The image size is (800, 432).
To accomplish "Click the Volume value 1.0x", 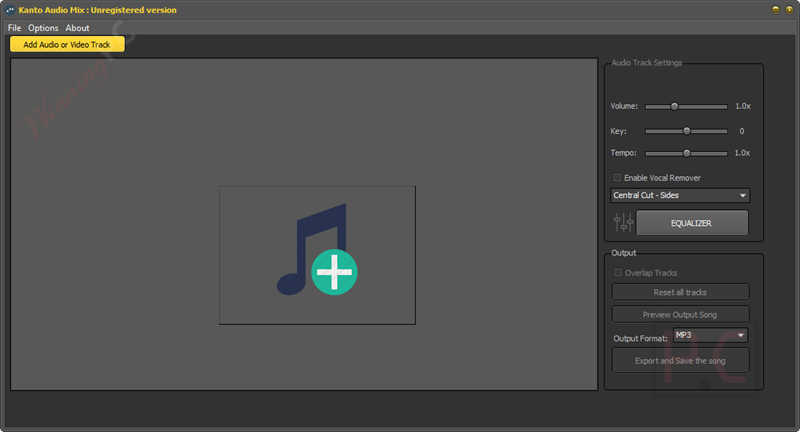I will coord(743,106).
